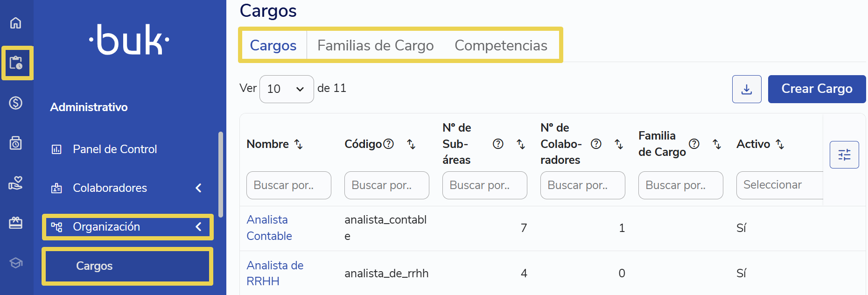Toggle sort on Familia de Cargo column
Viewport: 868px width, 295px height.
(717, 144)
